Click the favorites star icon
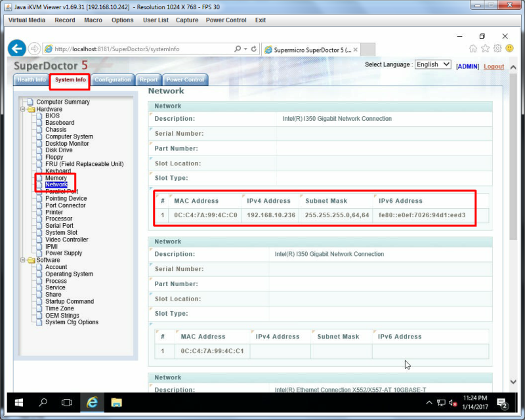525x420 pixels. [485, 49]
